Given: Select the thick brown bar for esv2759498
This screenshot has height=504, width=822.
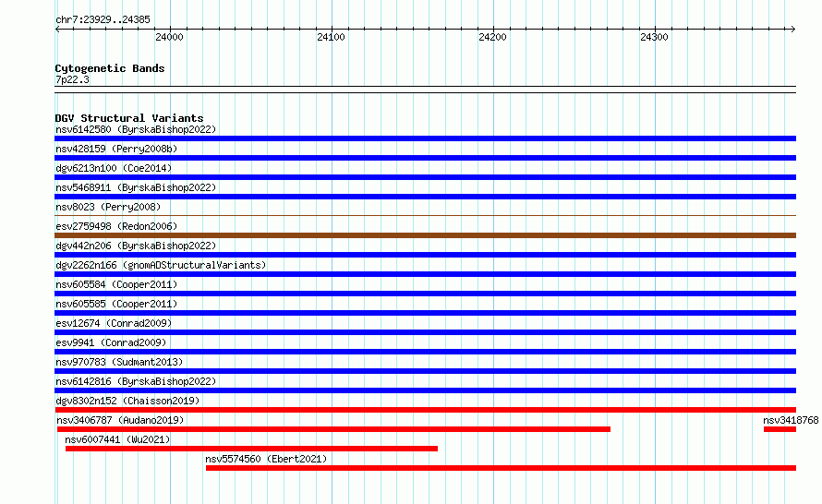Looking at the screenshot, I should tap(425, 235).
